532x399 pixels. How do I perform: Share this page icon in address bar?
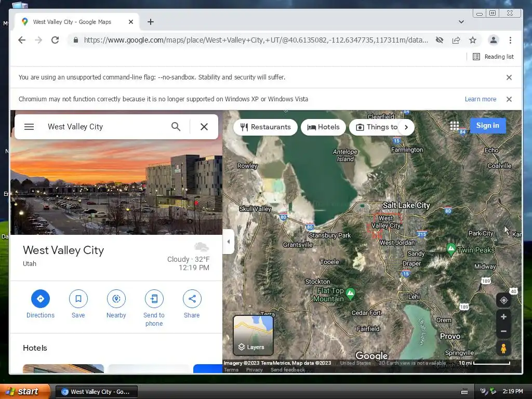(456, 40)
